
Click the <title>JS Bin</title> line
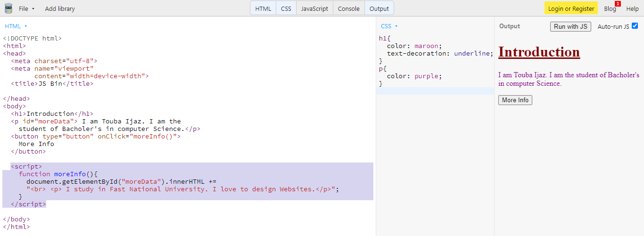click(52, 83)
